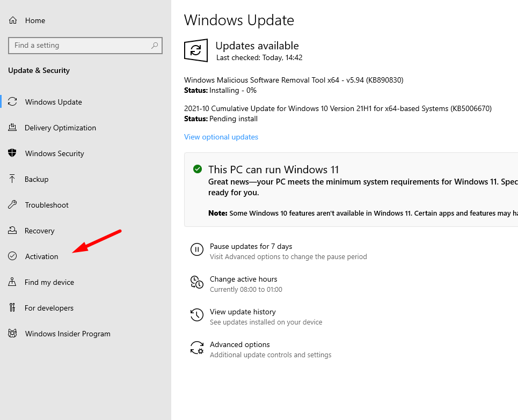The height and width of the screenshot is (420, 518).
Task: Click the Windows Security shield icon
Action: [x=12, y=153]
